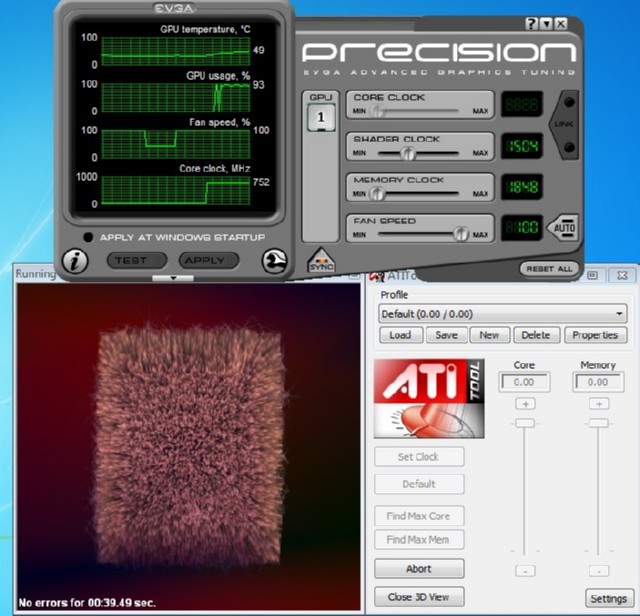Click the Core Clock slider handle
This screenshot has height=616, width=640.
point(377,111)
